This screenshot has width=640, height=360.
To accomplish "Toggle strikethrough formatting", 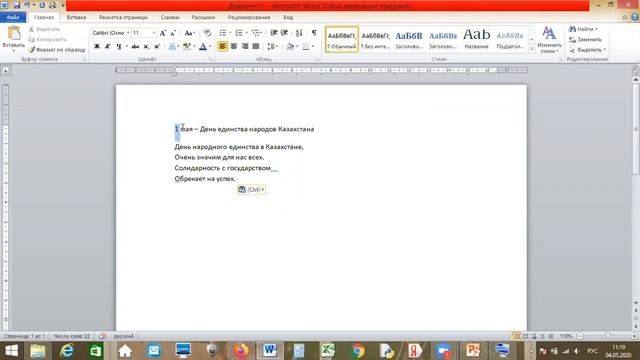I will [x=135, y=47].
